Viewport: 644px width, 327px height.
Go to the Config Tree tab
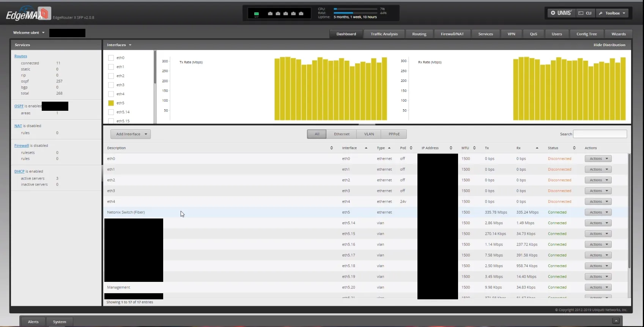[x=586, y=34]
